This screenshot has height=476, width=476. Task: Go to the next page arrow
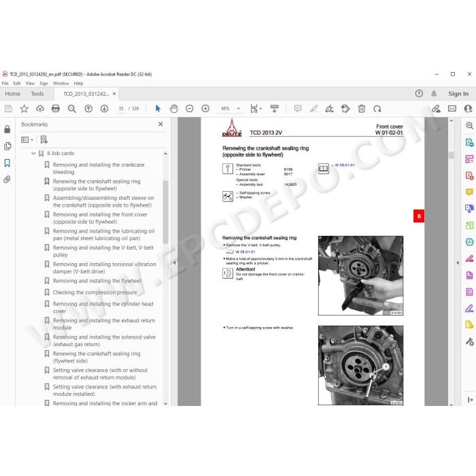pyautogui.click(x=104, y=109)
